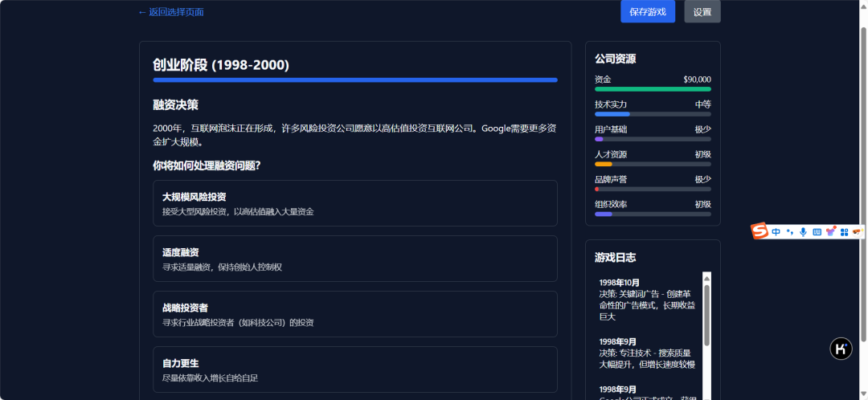Screen dimensions: 868x400
Task: Click the page vertical scrollbar
Action: [x=863, y=182]
